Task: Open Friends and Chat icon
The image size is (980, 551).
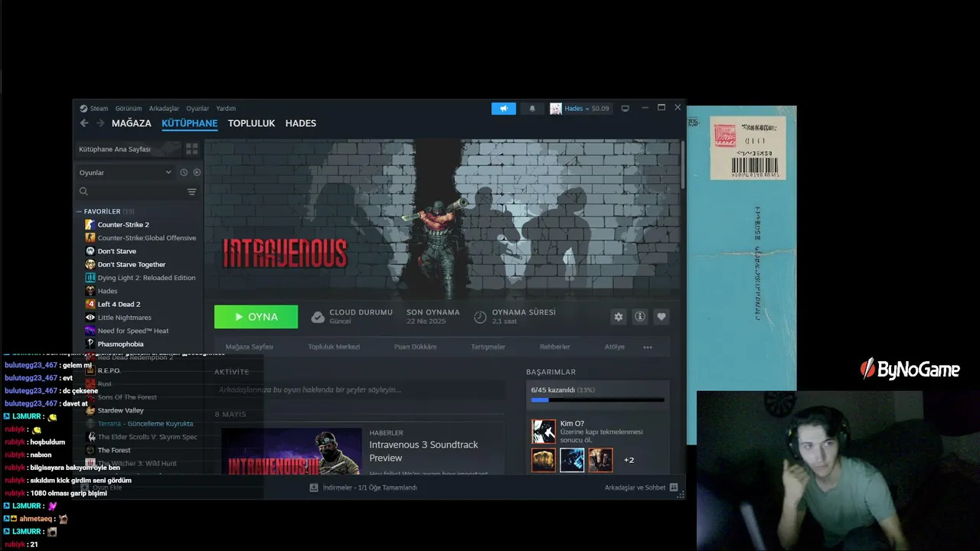Action: [x=674, y=487]
